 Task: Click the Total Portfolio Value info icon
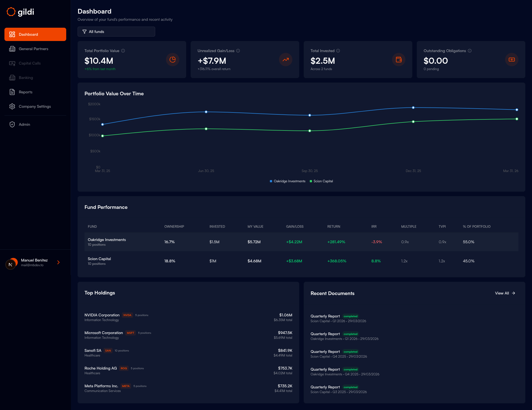point(123,51)
